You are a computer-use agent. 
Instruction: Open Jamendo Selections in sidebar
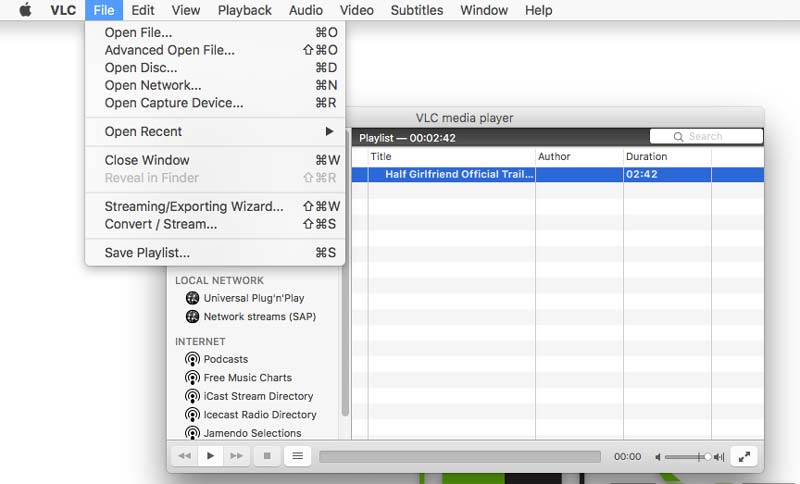tap(252, 433)
